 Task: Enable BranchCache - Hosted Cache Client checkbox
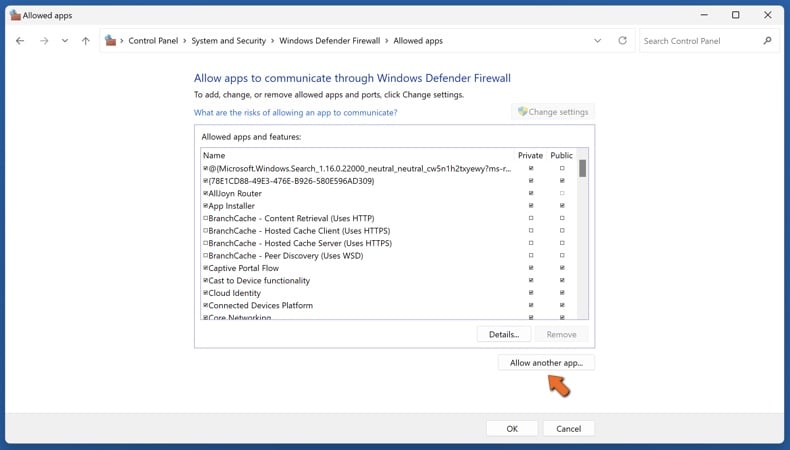tap(206, 230)
